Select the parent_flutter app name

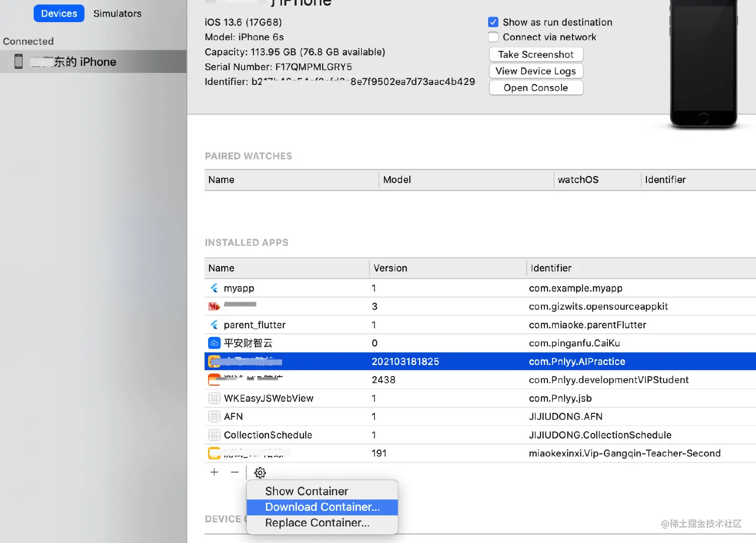click(254, 325)
